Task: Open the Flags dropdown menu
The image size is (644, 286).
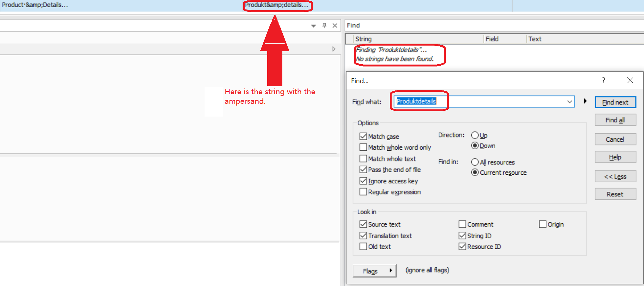Action: point(375,271)
